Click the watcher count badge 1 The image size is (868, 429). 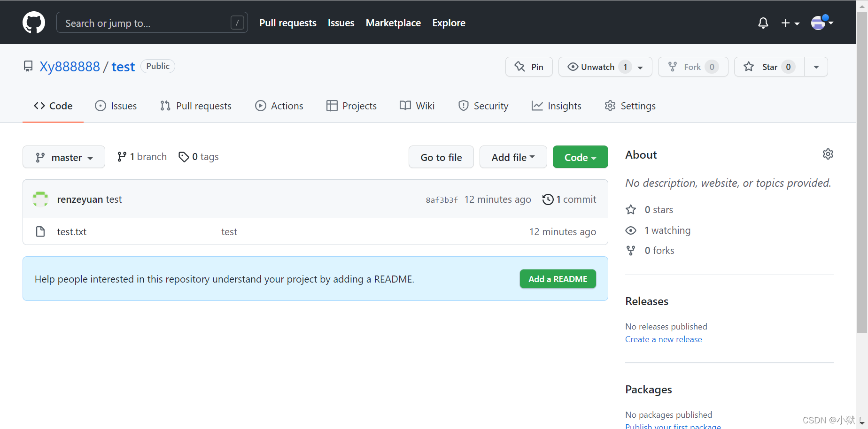tap(625, 67)
